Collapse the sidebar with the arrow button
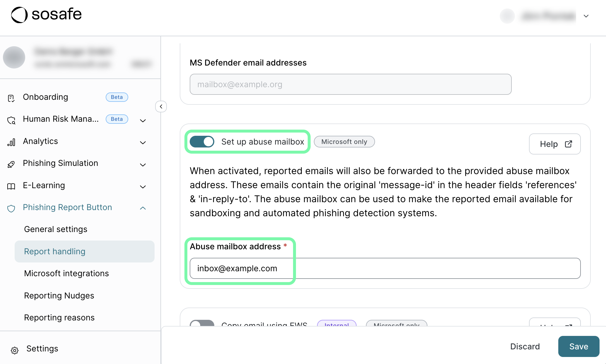The height and width of the screenshot is (364, 606). click(161, 107)
